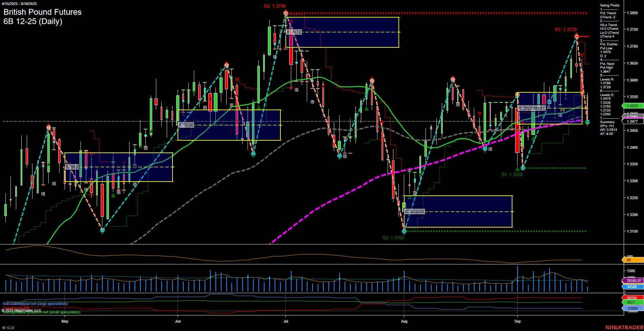This screenshot has height=331, width=644.
Task: Click the 1.3250 price axis label
Action: pos(632,198)
